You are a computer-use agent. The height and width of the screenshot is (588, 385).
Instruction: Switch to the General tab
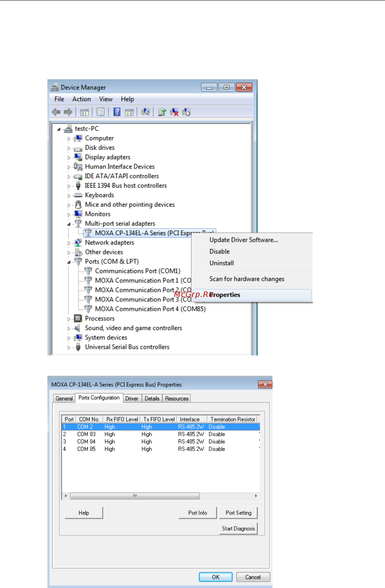click(64, 398)
